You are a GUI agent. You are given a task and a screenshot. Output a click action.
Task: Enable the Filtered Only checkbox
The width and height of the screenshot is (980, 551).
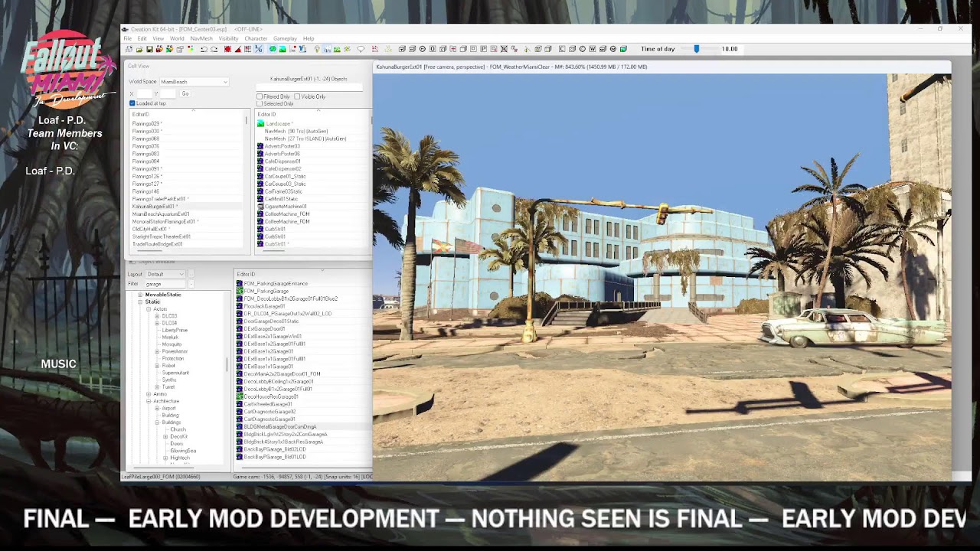[260, 97]
